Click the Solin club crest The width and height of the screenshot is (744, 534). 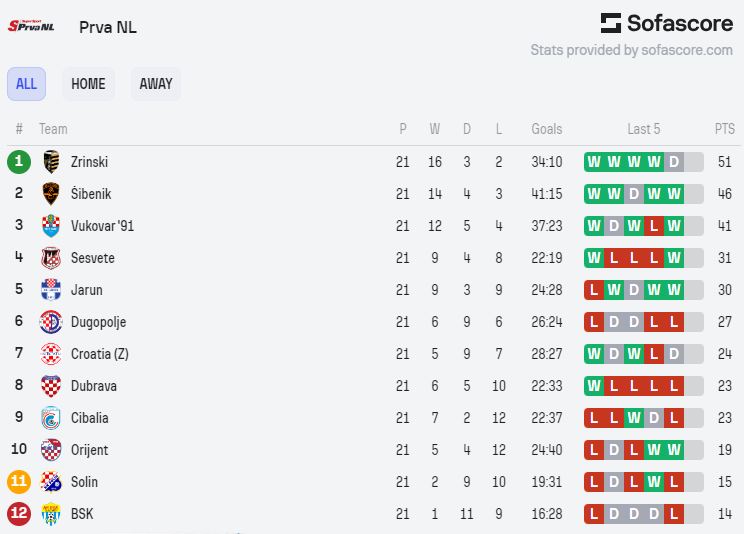tap(51, 482)
